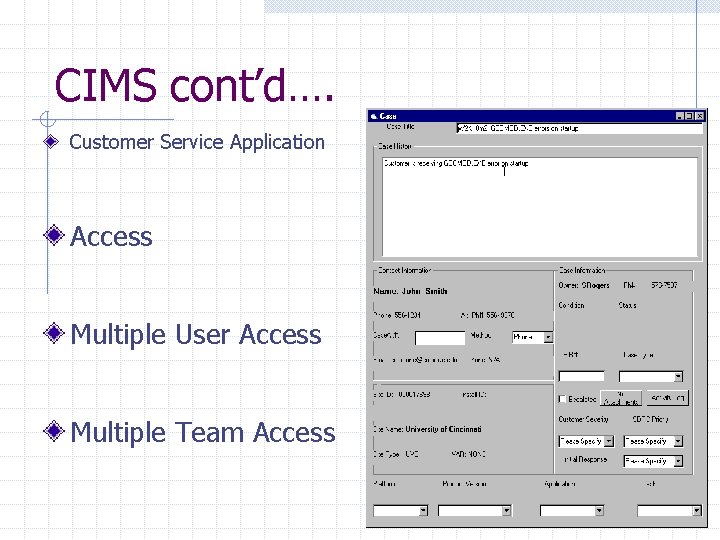The height and width of the screenshot is (540, 720).
Task: Click the University of Cincinnati site name
Action: (x=443, y=429)
